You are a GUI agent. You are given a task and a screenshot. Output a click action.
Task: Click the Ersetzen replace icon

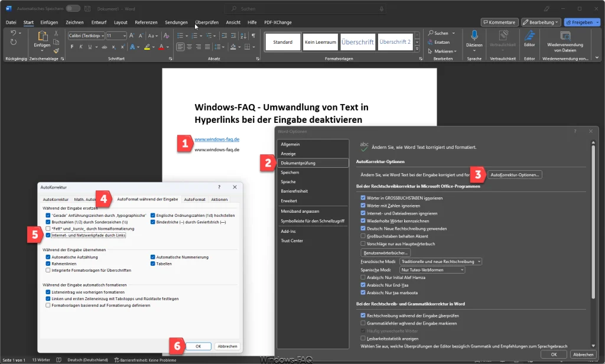pyautogui.click(x=430, y=42)
